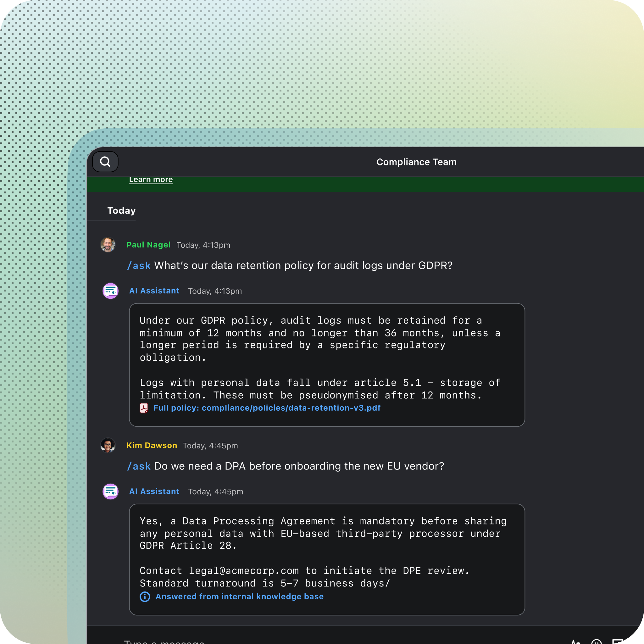
Task: Click Kim Dawson's profile avatar
Action: [x=108, y=445]
